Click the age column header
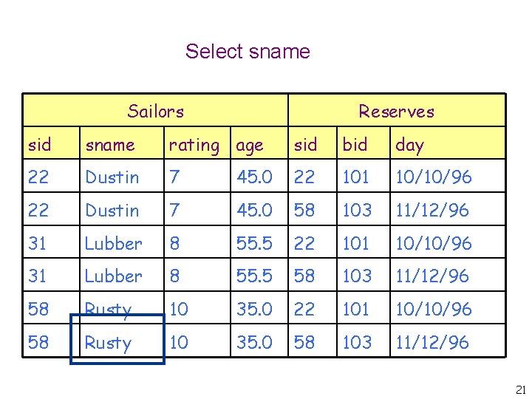This screenshot has height=399, width=532. pos(250,146)
